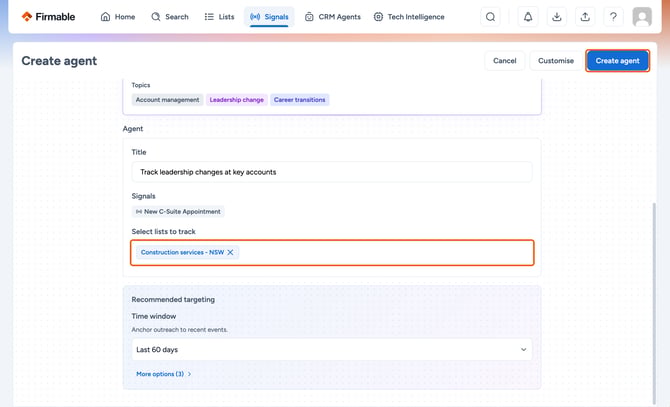Select the Leadership change topic tag
Viewport: 670px width, 407px height.
point(237,100)
